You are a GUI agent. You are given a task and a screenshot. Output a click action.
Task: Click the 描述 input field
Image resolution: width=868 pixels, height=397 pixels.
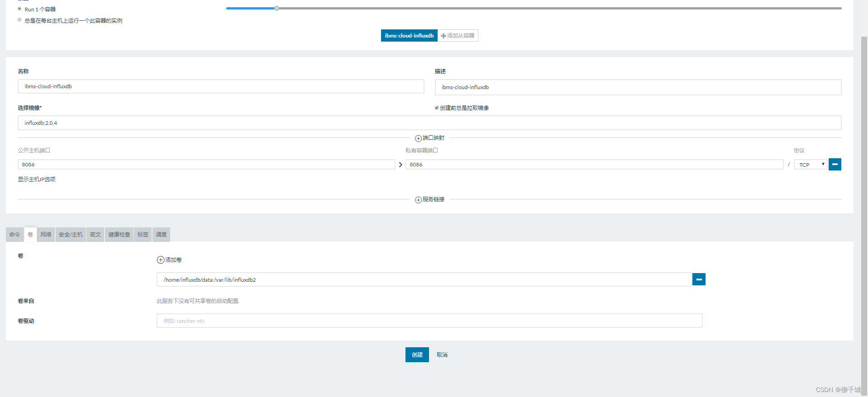(638, 87)
